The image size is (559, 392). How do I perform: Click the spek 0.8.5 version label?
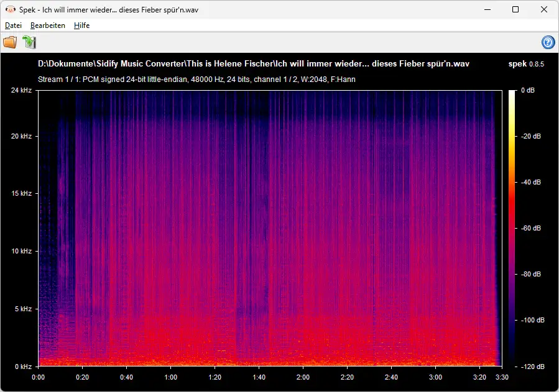coord(526,64)
